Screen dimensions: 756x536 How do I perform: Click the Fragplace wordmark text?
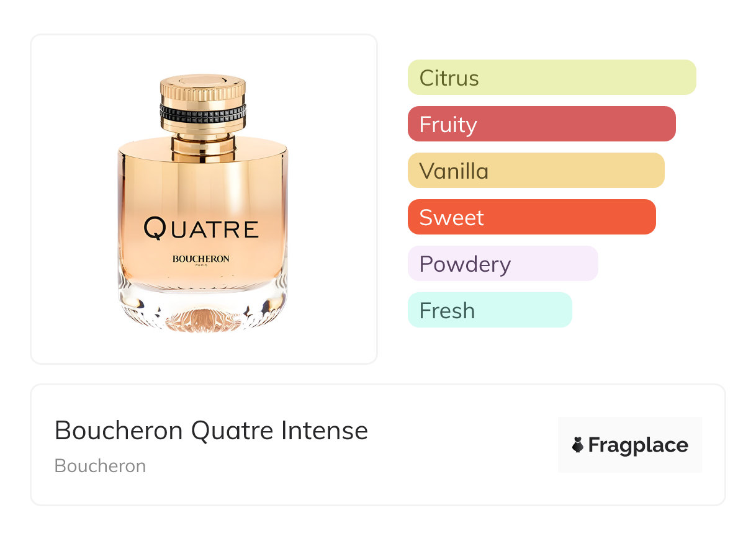[638, 445]
